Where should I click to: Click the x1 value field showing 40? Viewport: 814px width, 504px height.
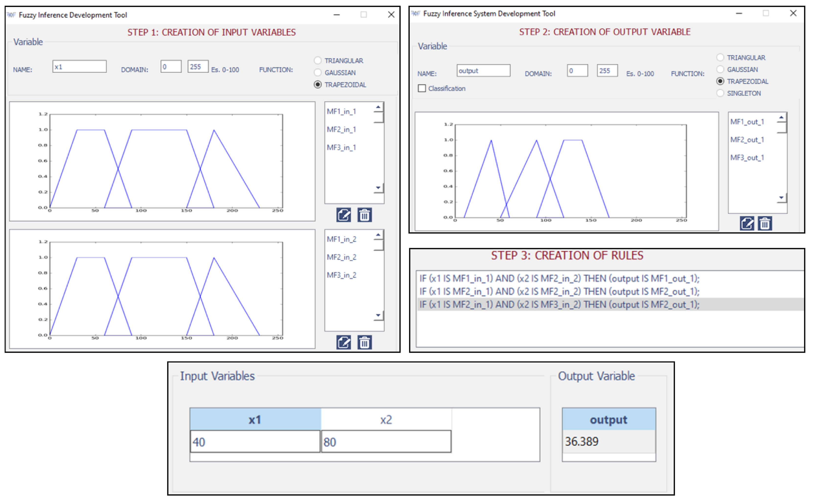point(255,442)
